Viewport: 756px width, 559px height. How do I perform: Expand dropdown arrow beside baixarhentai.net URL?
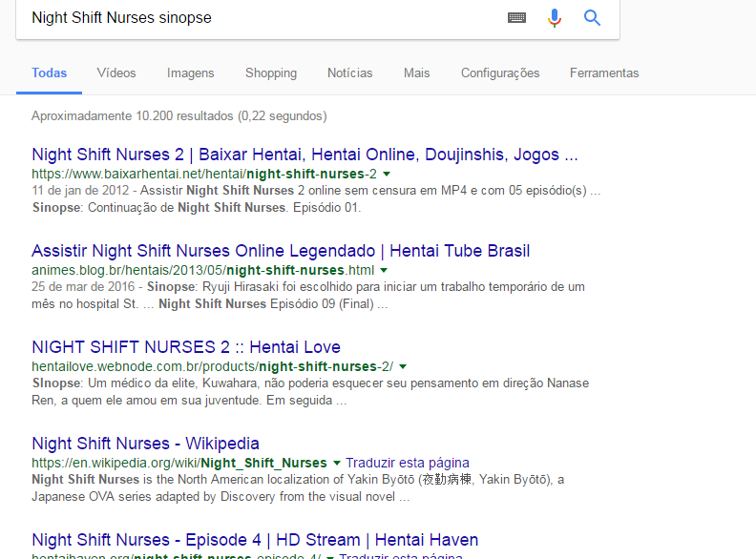coord(387,174)
